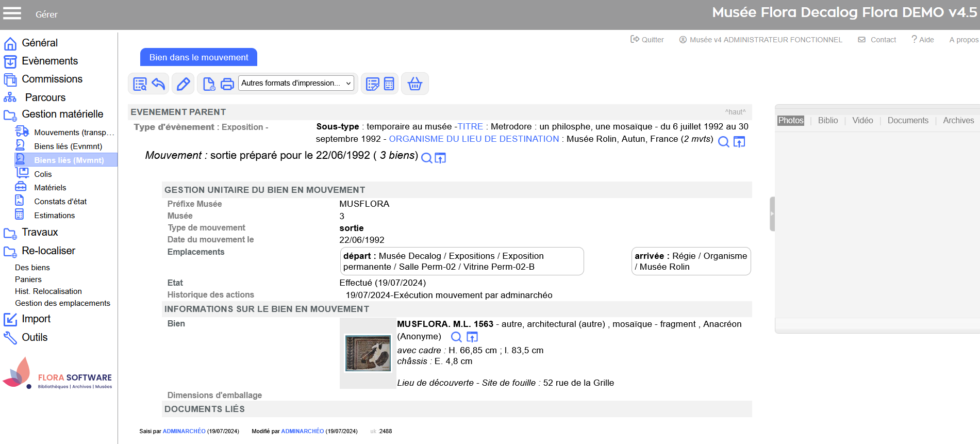
Task: Add to basket with the basket icon
Action: (x=414, y=84)
